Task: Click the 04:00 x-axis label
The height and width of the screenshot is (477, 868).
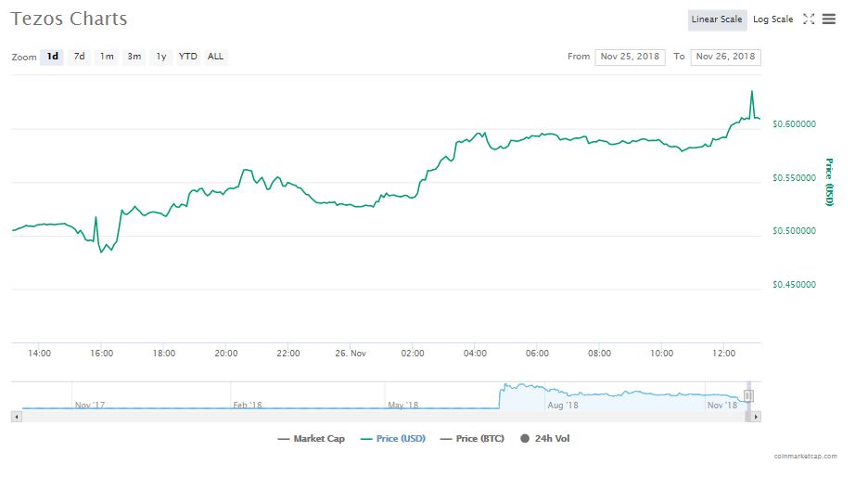Action: point(475,354)
